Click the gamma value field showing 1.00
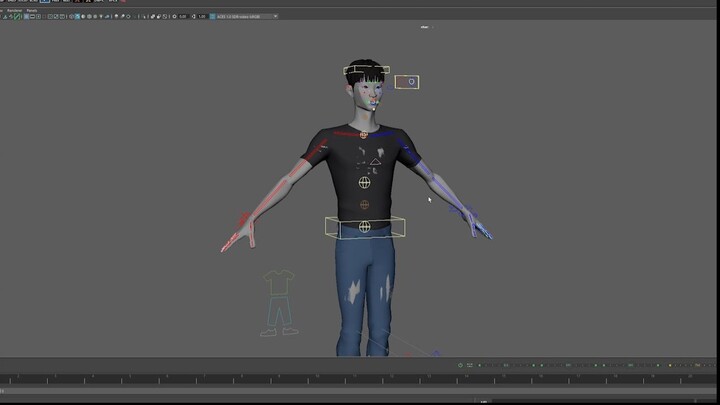Screen dimensions: 720x405 (x=202, y=17)
